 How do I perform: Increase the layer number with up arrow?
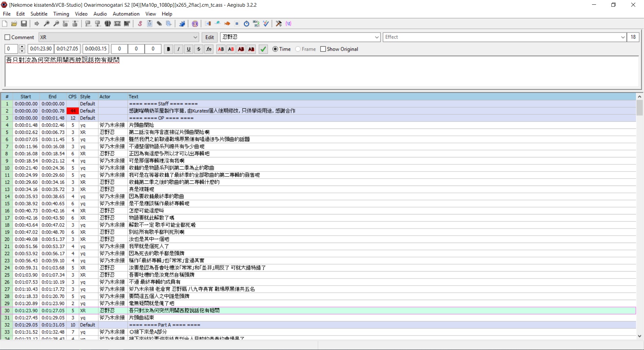(x=22, y=47)
